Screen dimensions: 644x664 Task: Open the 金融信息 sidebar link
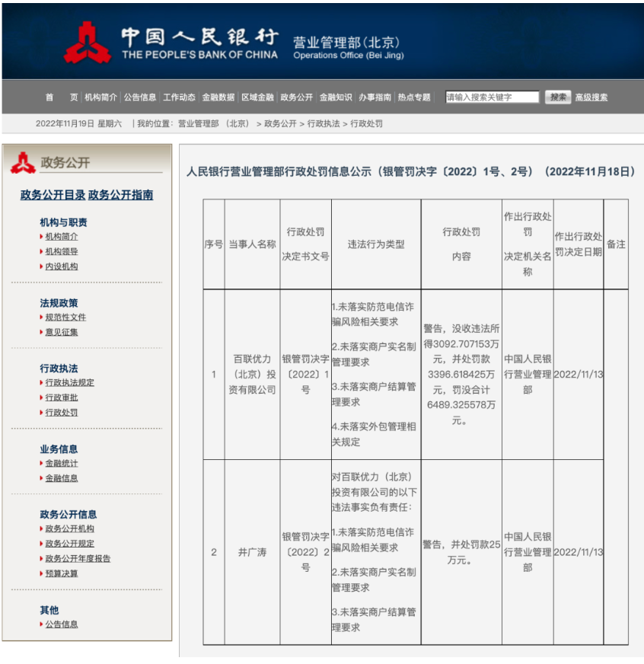(62, 478)
